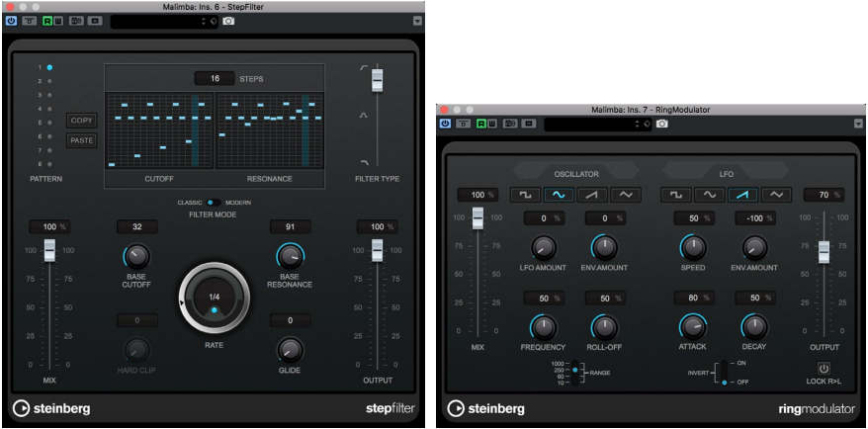Switch A/B settings in StepFilter toolbar
868x429 pixels.
(76, 21)
